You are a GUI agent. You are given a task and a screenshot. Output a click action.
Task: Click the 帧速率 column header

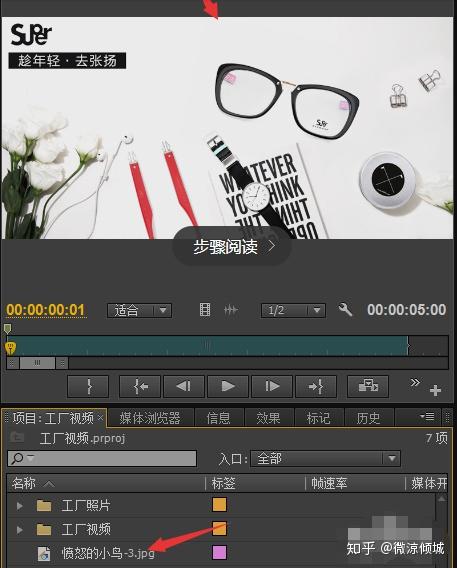[329, 483]
